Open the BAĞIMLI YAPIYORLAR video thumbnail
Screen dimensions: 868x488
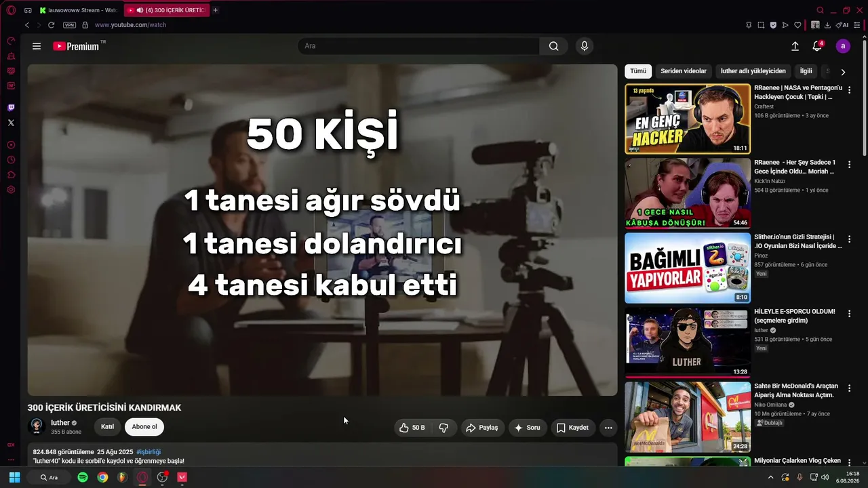688,268
